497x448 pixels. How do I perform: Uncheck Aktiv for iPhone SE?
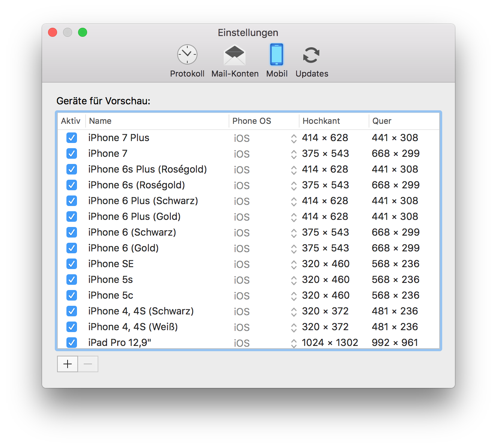click(72, 264)
